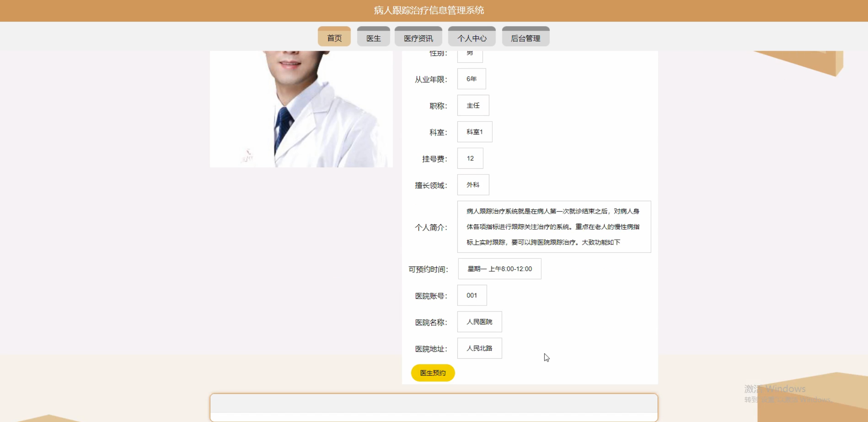Select the 医院名称 field showing 人民医院
The width and height of the screenshot is (868, 422).
coord(479,322)
